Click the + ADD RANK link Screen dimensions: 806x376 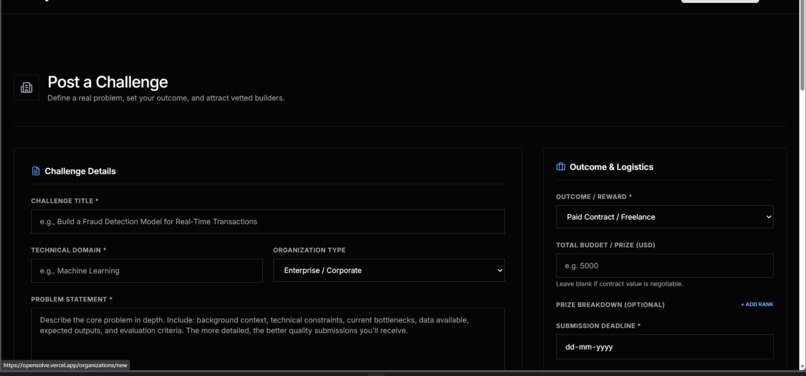coord(757,305)
